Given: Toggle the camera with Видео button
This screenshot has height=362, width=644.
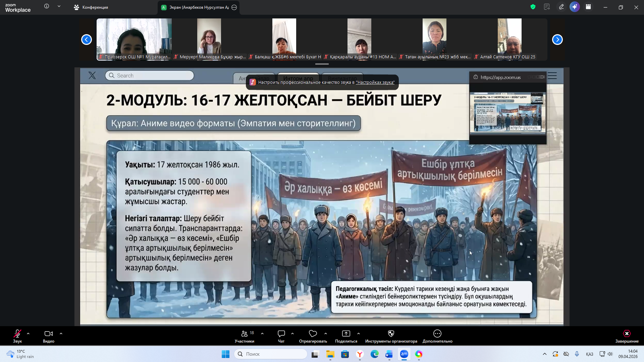Looking at the screenshot, I should point(48,334).
